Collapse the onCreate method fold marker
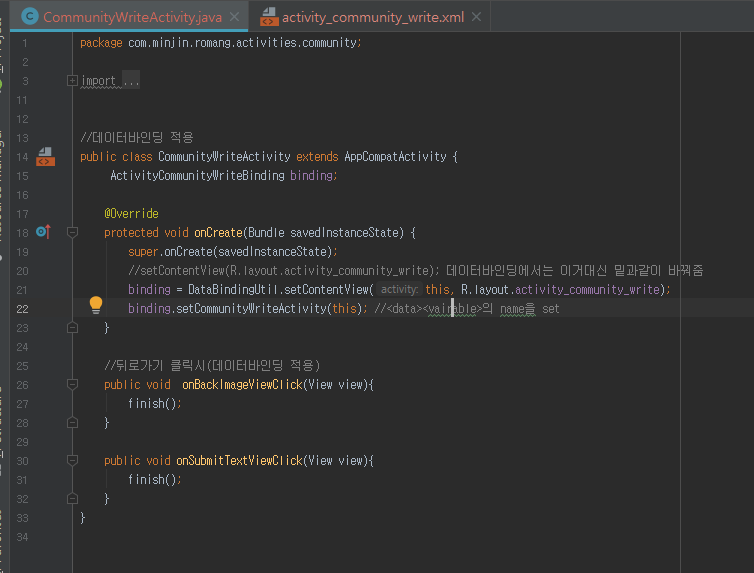 click(x=72, y=233)
